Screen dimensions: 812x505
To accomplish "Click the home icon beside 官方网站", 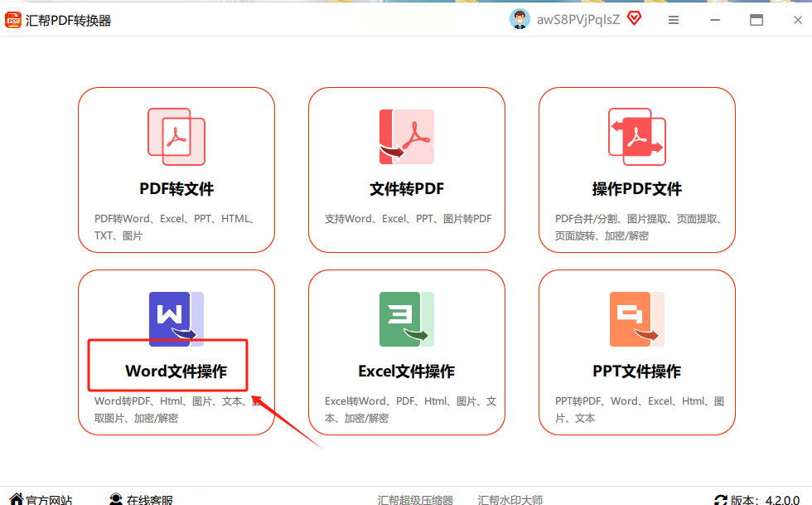I will [x=17, y=498].
